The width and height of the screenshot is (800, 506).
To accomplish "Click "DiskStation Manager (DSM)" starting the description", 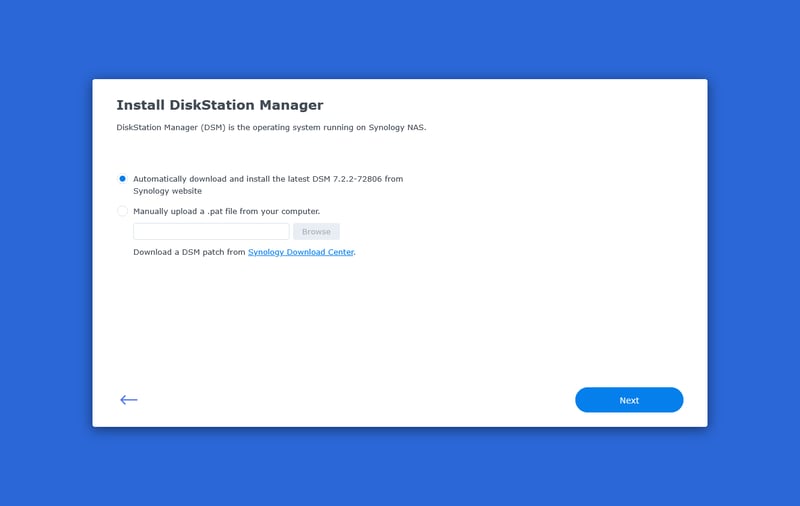I will 170,128.
